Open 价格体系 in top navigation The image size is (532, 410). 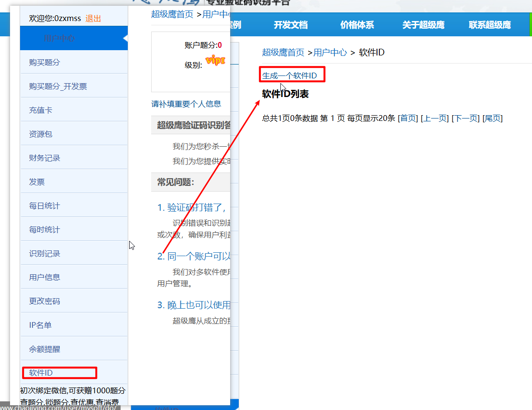[357, 25]
